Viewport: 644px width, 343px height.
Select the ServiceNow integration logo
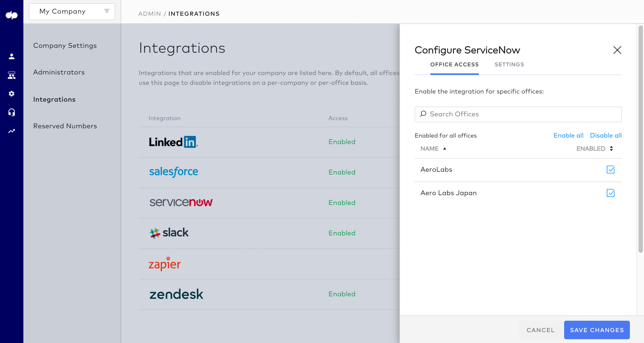(x=181, y=202)
